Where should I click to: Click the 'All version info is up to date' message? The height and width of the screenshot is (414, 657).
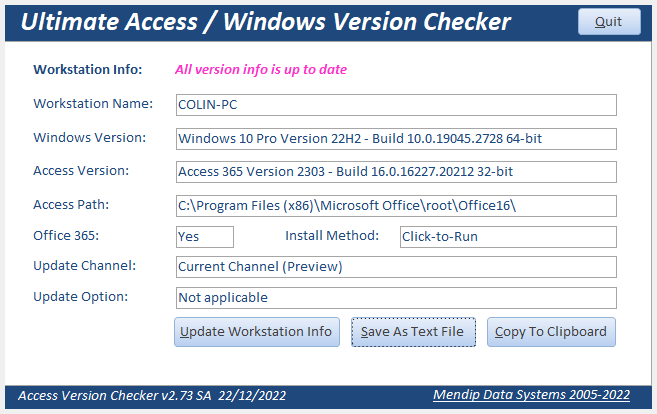click(x=261, y=70)
